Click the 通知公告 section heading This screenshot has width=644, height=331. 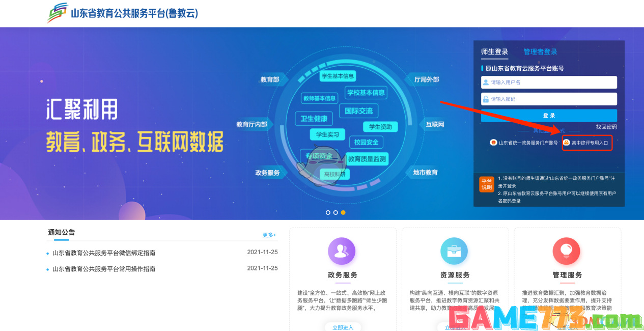point(62,232)
